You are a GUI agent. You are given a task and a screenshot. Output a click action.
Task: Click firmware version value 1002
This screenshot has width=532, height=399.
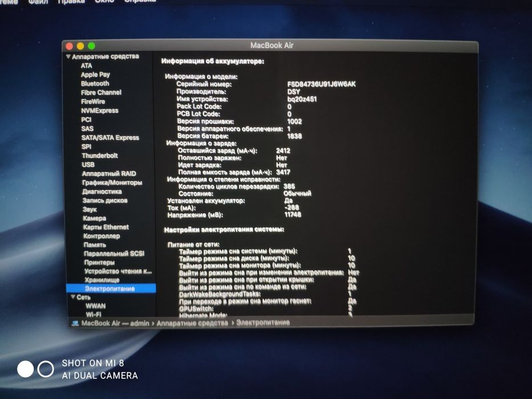(294, 121)
